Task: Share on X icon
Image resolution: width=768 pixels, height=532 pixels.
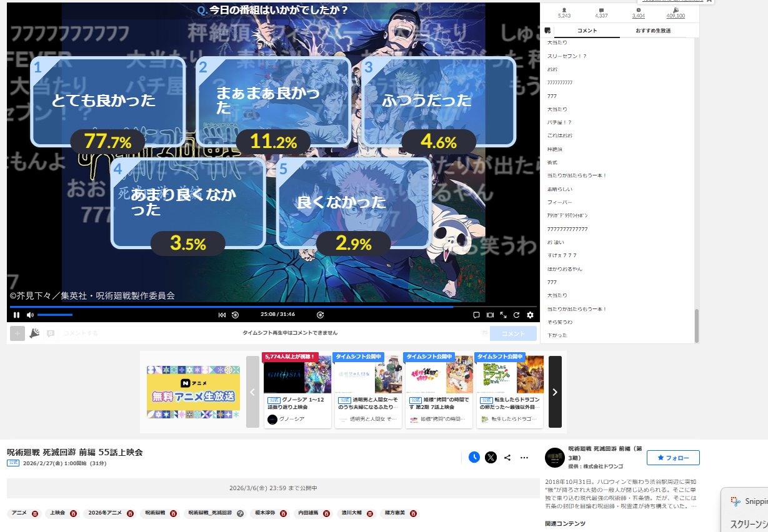Action: click(491, 457)
